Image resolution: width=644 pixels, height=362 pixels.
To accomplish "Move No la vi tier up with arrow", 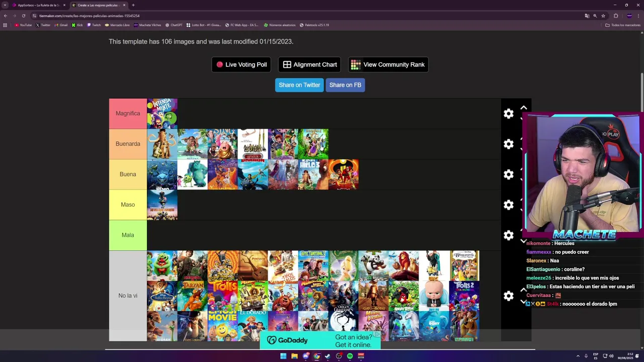I will (x=524, y=290).
